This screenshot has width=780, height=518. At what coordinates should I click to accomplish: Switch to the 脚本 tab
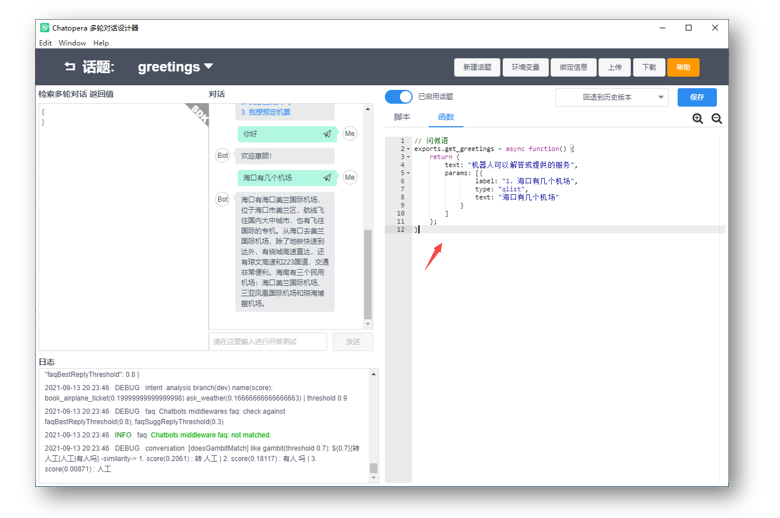coord(402,117)
